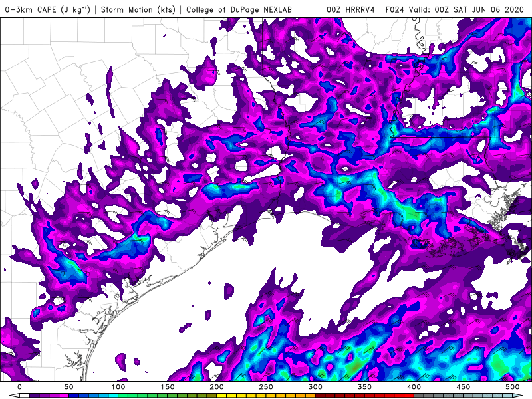The width and height of the screenshot is (532, 399).
Task: Click the left arrow end of the colorbar
Action: point(15,396)
